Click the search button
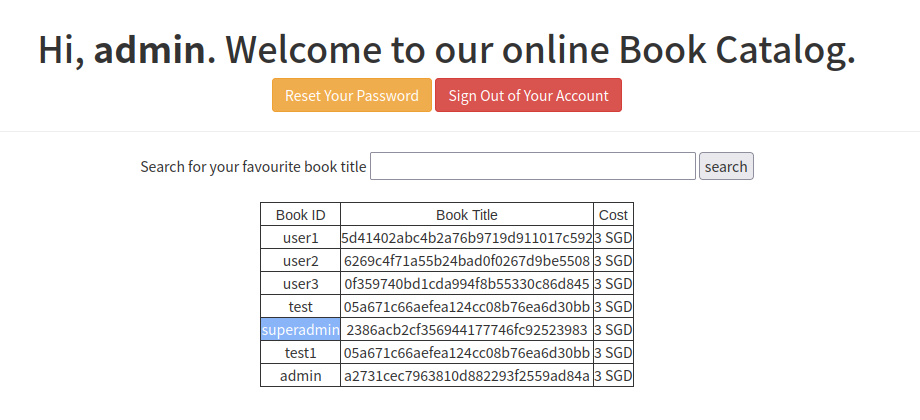This screenshot has width=920, height=420. 725,166
